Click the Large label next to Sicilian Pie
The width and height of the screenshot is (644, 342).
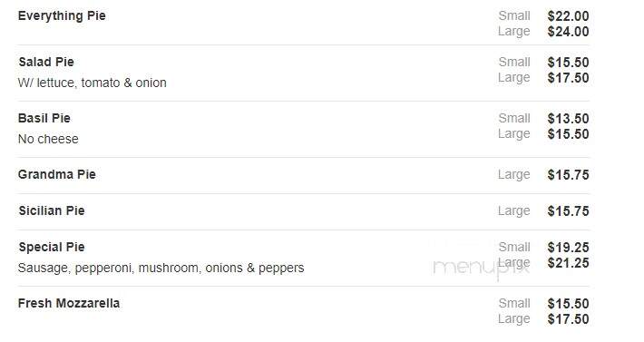point(513,211)
